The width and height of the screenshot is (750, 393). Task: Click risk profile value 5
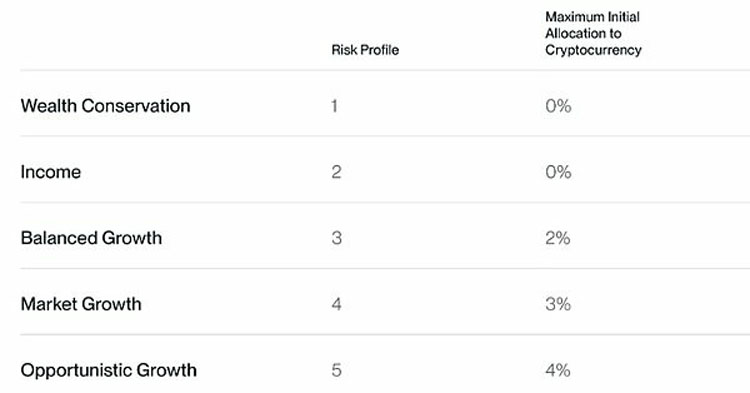click(x=336, y=370)
